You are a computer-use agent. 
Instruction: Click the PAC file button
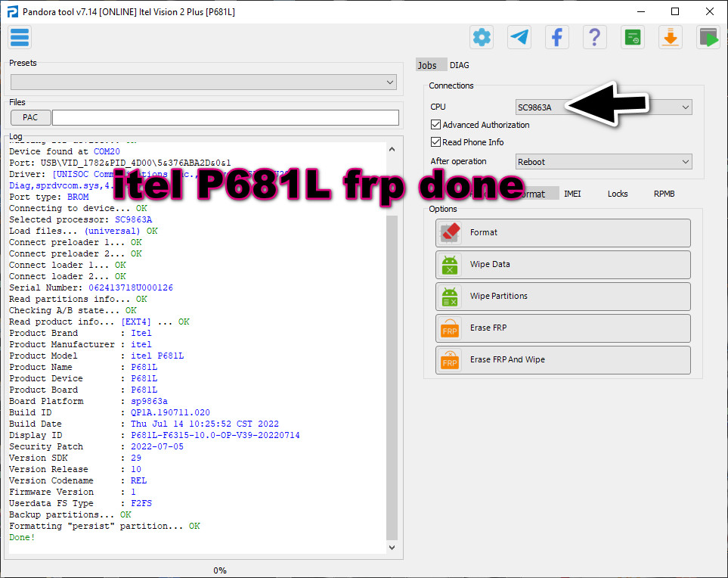tap(30, 117)
